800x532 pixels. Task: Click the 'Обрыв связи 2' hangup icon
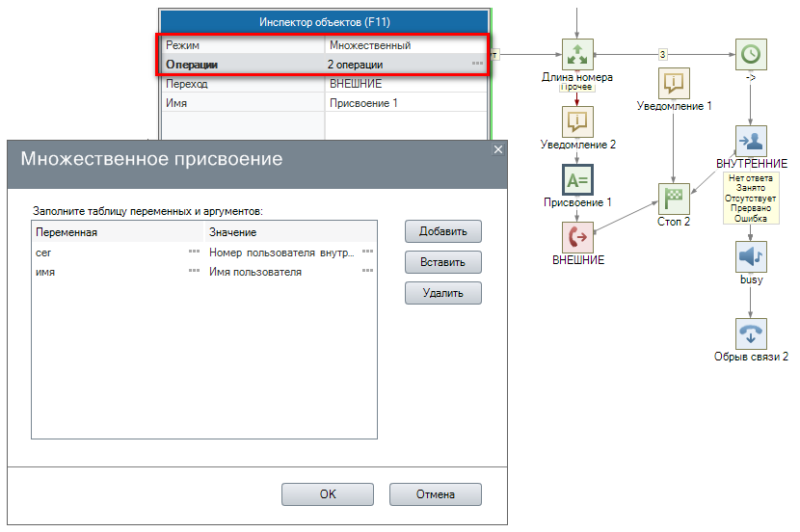point(751,333)
